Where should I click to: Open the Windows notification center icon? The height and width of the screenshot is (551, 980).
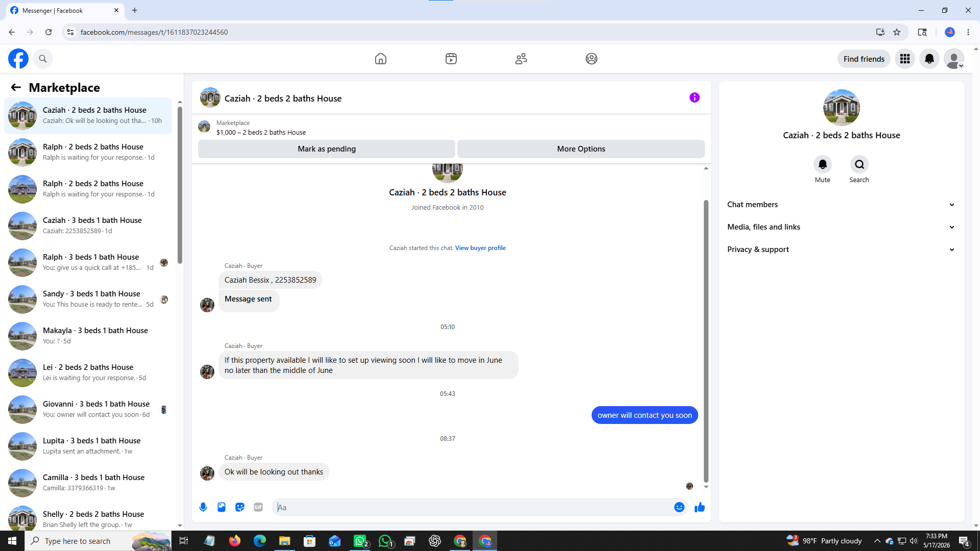click(964, 541)
